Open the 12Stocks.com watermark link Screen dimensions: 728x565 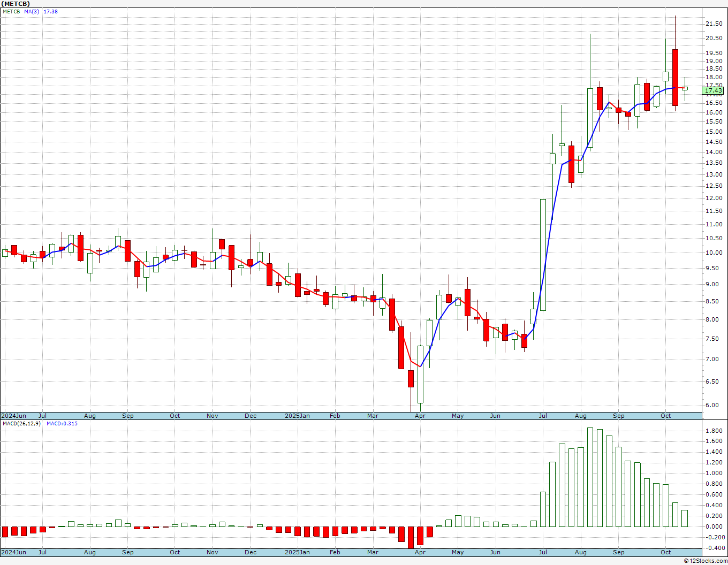(706, 561)
